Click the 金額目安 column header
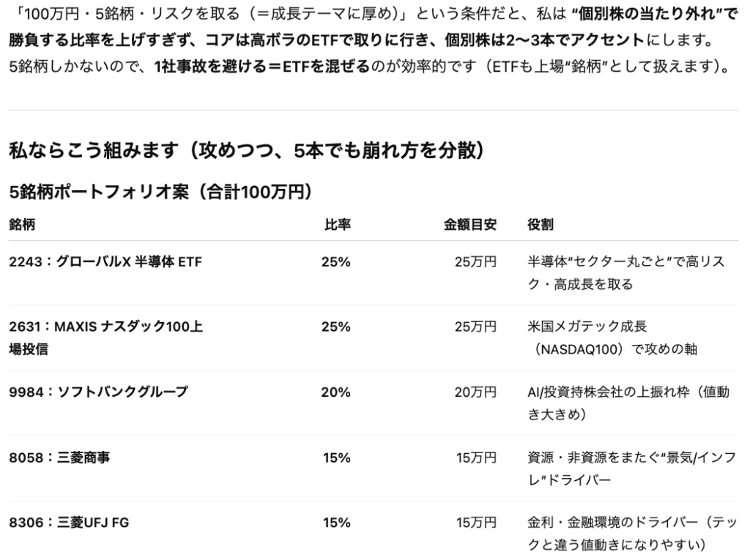 (x=470, y=225)
